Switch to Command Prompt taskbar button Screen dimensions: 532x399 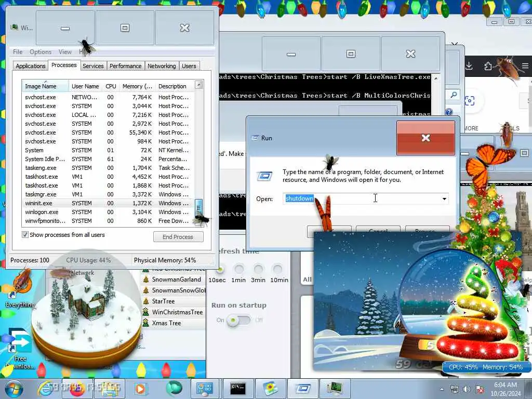(237, 389)
